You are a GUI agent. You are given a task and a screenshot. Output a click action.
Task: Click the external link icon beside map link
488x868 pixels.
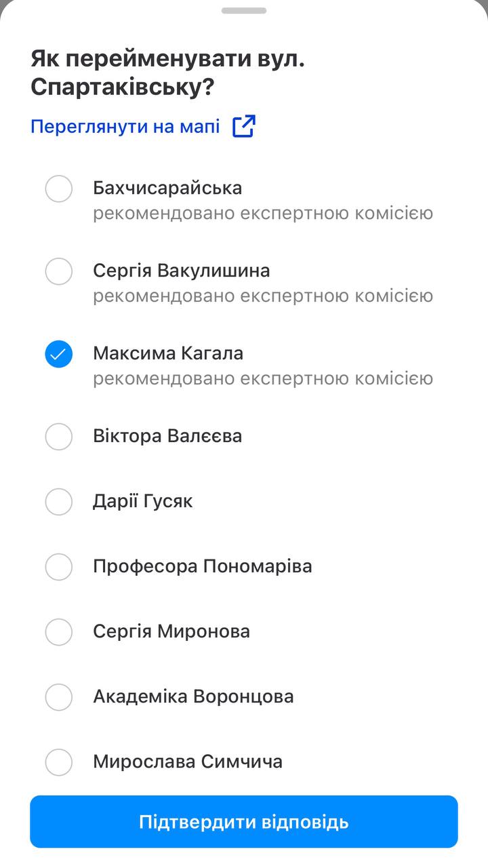click(244, 126)
